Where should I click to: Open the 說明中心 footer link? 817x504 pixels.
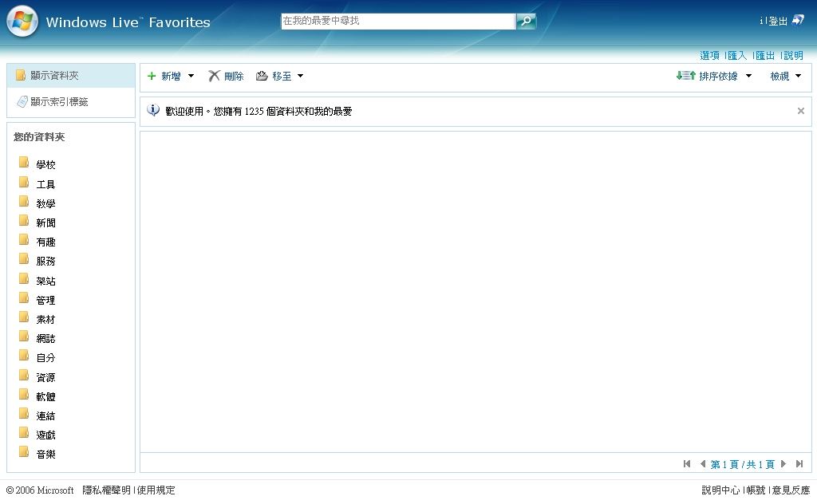coord(720,490)
